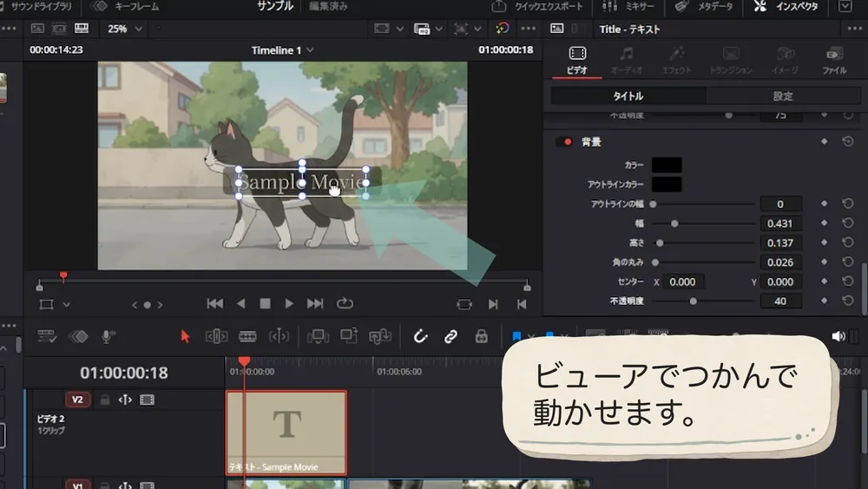Reset the 角の丸み parameter value
Image resolution: width=868 pixels, height=489 pixels.
click(x=847, y=261)
